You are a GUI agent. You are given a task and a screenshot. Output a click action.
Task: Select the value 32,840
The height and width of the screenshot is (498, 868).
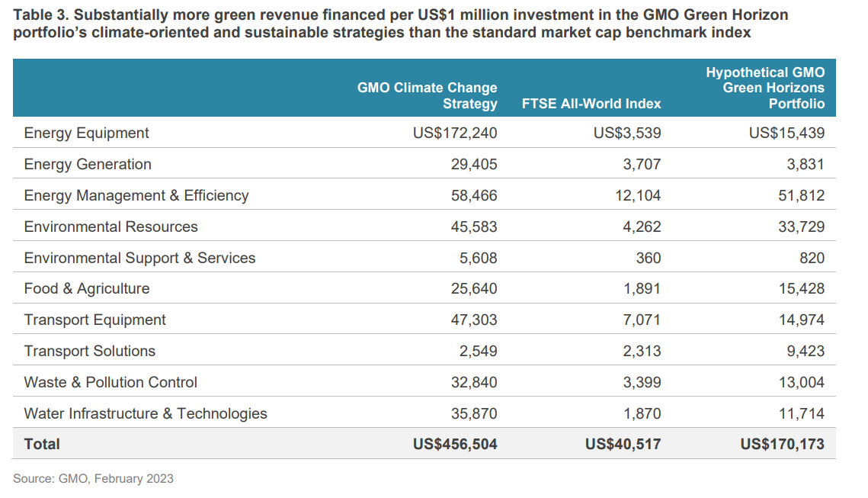pos(474,383)
